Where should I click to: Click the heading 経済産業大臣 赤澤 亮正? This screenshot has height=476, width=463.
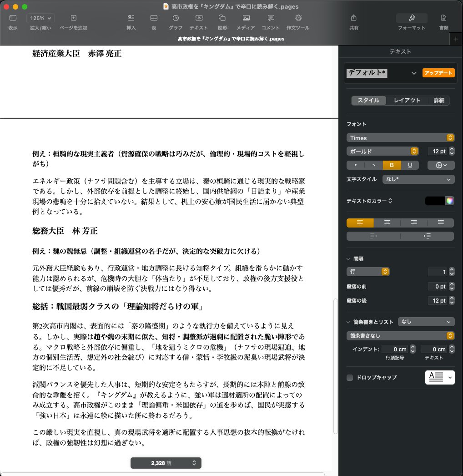(77, 54)
